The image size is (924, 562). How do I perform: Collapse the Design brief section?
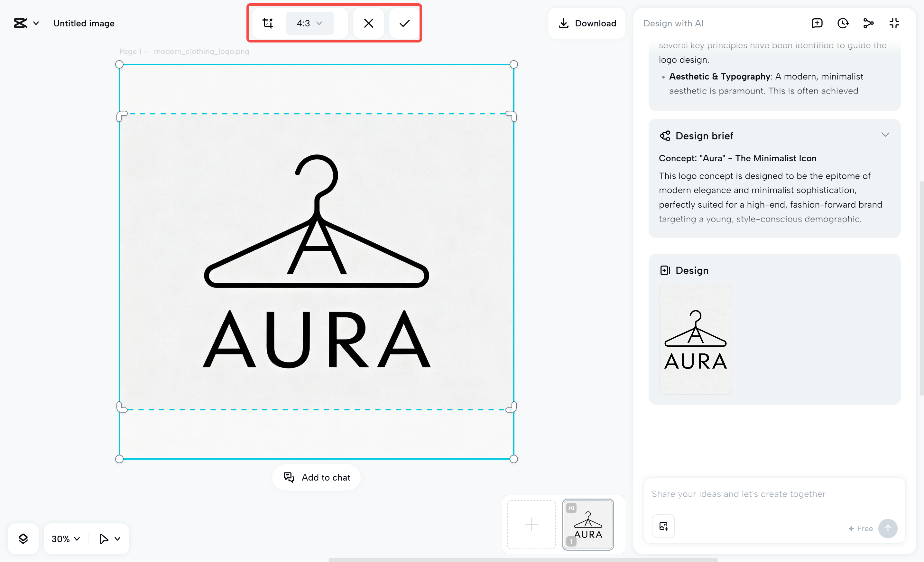pyautogui.click(x=885, y=135)
